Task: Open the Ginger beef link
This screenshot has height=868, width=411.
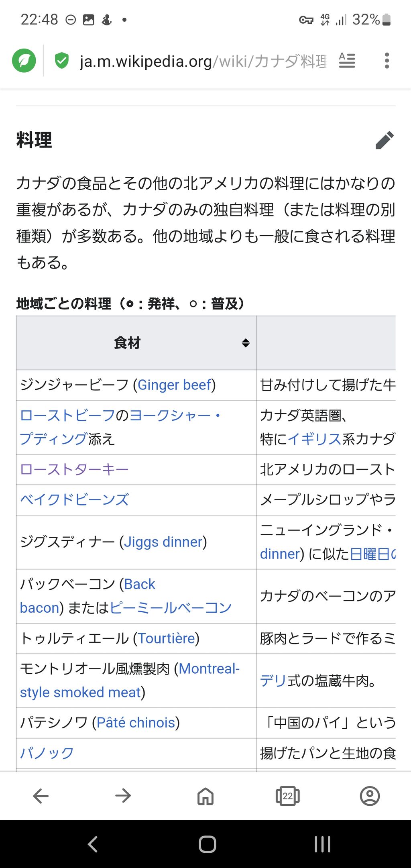Action: 175,385
